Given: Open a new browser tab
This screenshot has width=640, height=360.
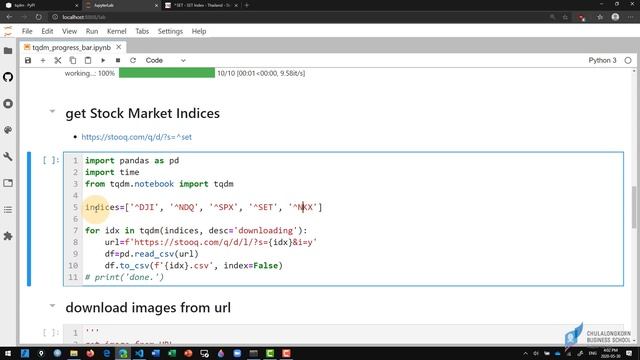Looking at the screenshot, I should (x=247, y=5).
